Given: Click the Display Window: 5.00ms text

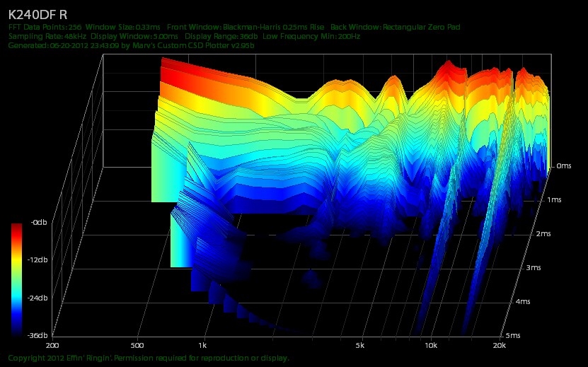Looking at the screenshot, I should [134, 36].
